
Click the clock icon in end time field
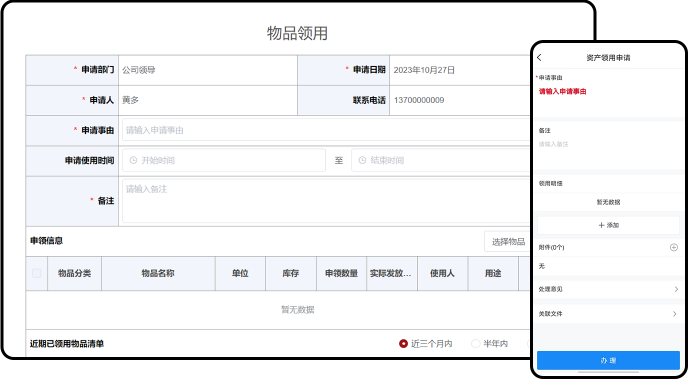click(362, 161)
